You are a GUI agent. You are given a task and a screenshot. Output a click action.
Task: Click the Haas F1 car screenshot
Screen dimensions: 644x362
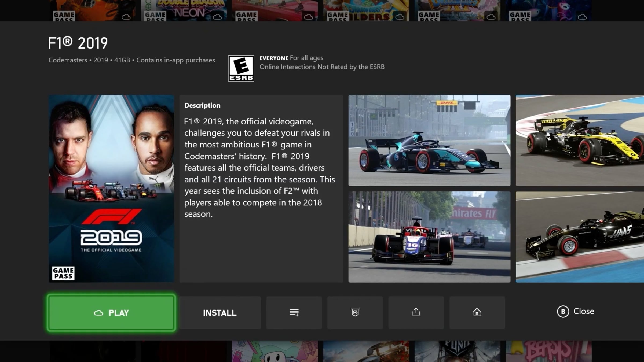point(579,237)
